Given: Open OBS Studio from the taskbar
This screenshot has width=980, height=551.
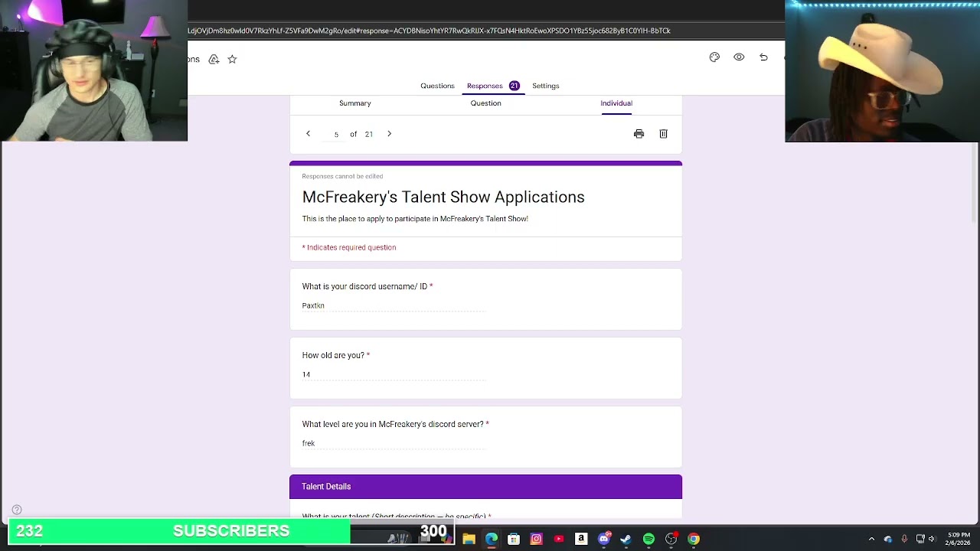Looking at the screenshot, I should click(x=671, y=539).
